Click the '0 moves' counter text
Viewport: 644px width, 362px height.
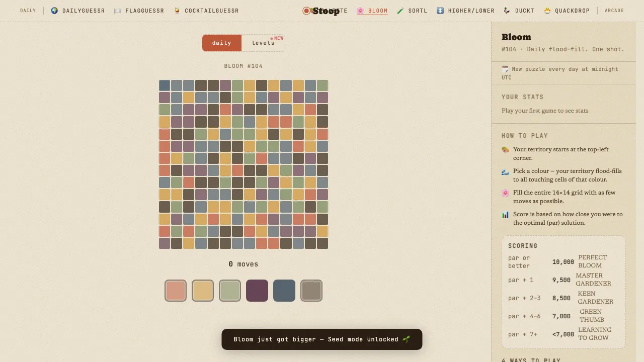pyautogui.click(x=244, y=264)
